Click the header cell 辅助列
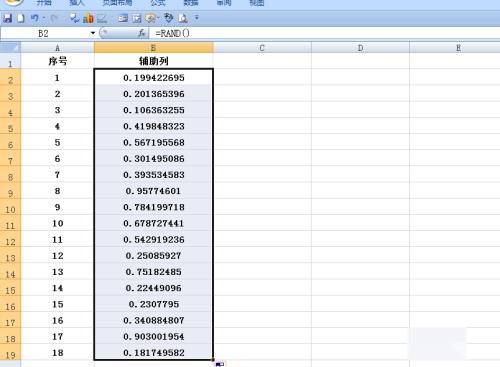The image size is (500, 367). click(153, 61)
